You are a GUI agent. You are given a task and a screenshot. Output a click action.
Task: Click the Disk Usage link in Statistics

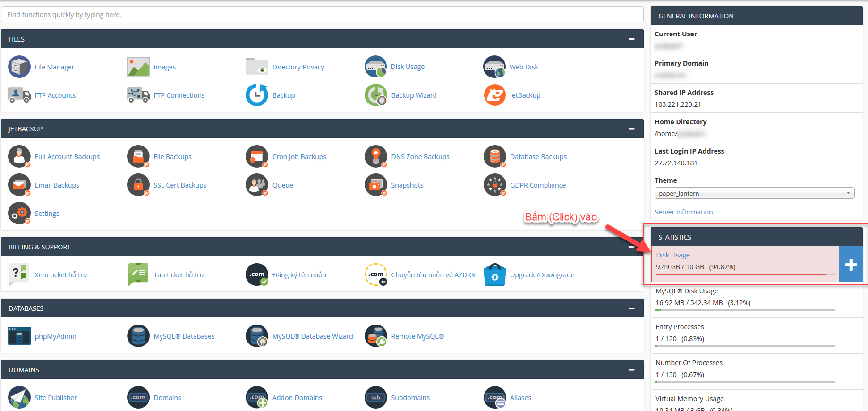pos(672,255)
